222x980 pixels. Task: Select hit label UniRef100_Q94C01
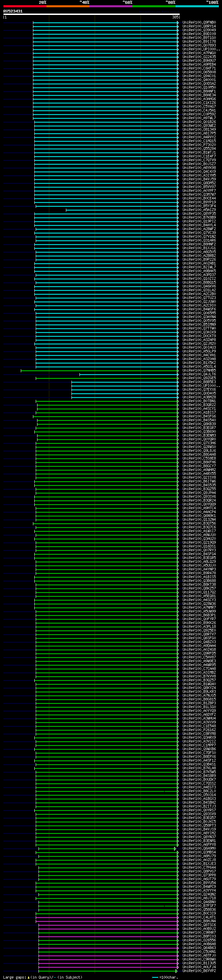199,76
